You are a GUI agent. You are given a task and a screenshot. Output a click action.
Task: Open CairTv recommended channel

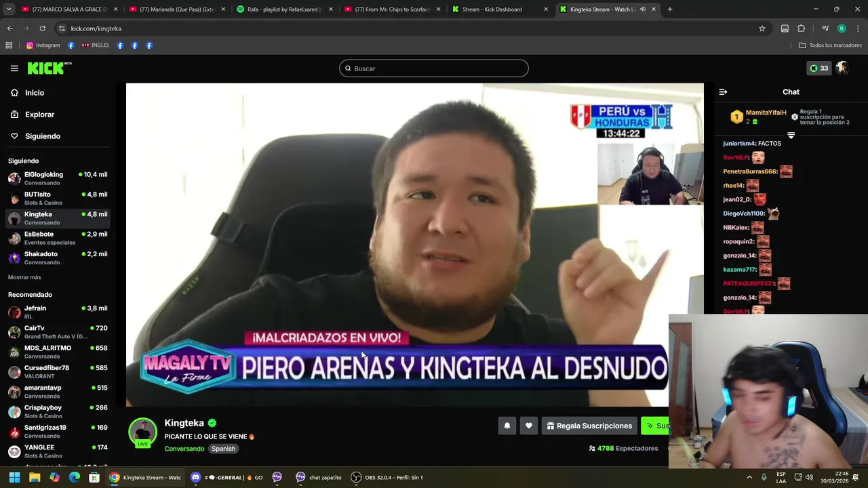pyautogui.click(x=58, y=332)
